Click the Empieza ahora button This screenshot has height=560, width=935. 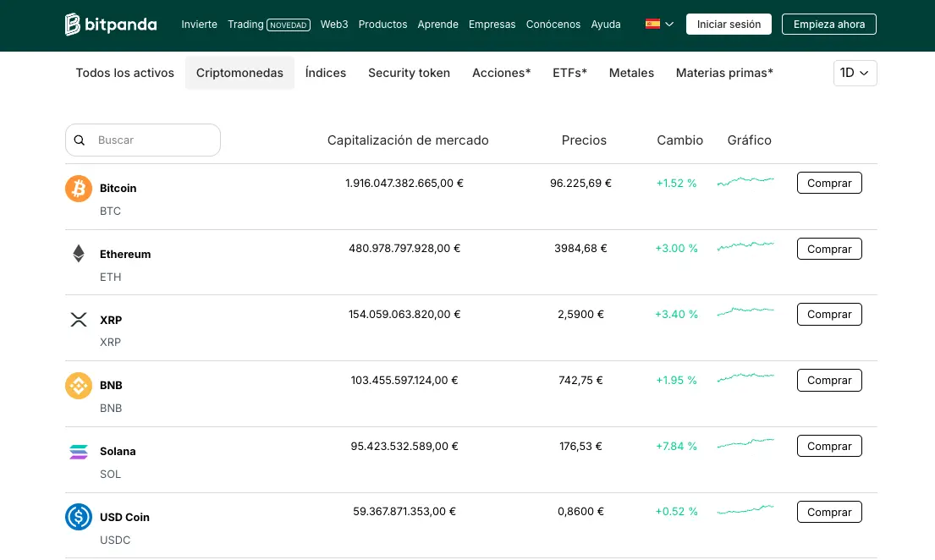[x=829, y=25]
